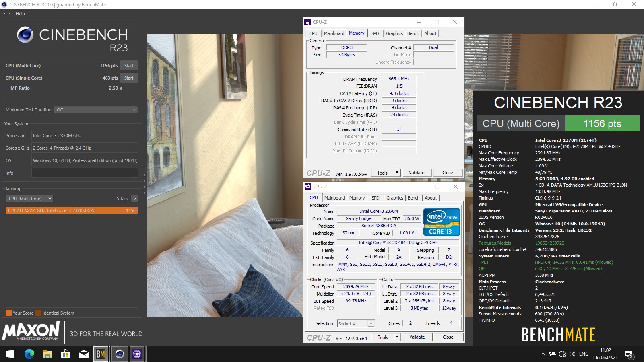Open About tab in upper CPU-Z window
Viewport: 644px width, 362px height.
coord(430,33)
